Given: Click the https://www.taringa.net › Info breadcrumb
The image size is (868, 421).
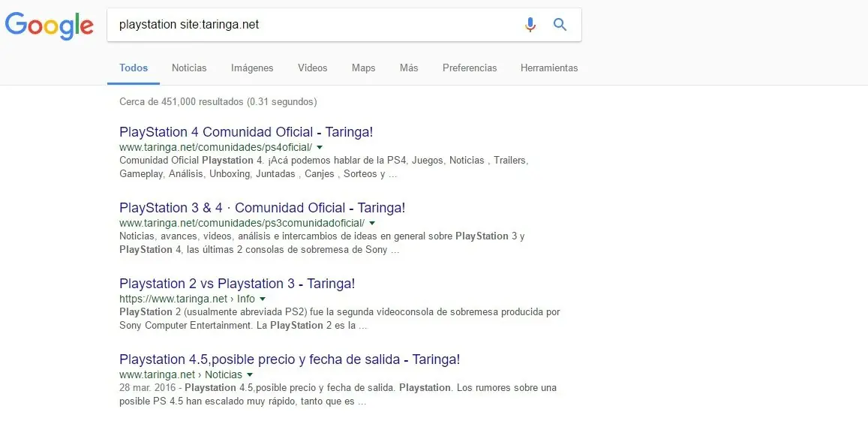Looking at the screenshot, I should pyautogui.click(x=187, y=299).
